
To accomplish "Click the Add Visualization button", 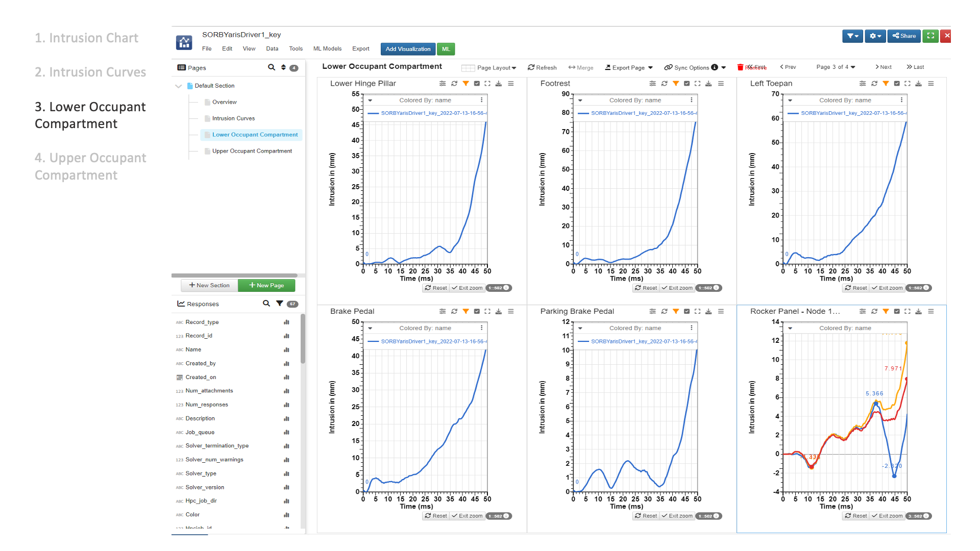I will (x=407, y=49).
